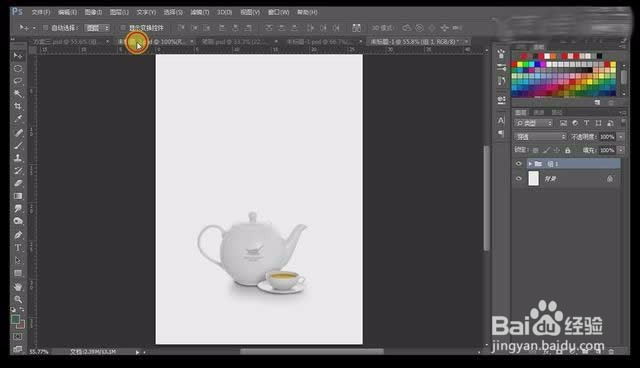This screenshot has width=640, height=368.
Task: Select the Magic Wand tool
Action: click(x=18, y=93)
